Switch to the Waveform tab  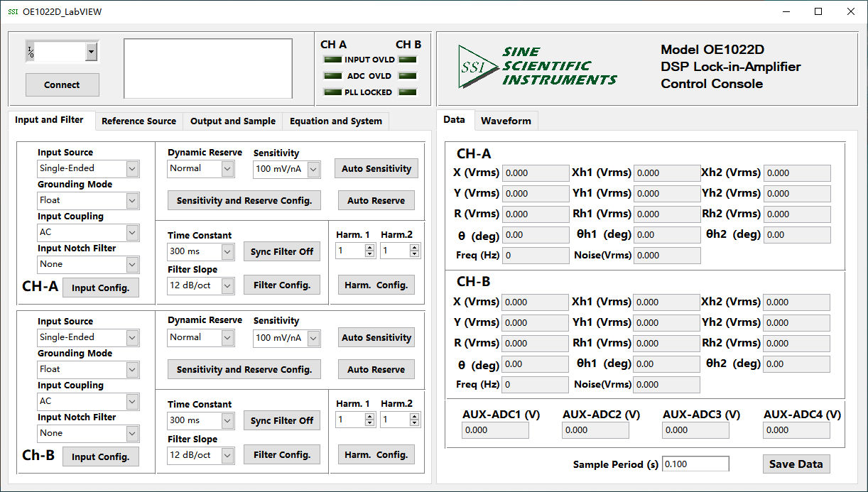tap(506, 121)
